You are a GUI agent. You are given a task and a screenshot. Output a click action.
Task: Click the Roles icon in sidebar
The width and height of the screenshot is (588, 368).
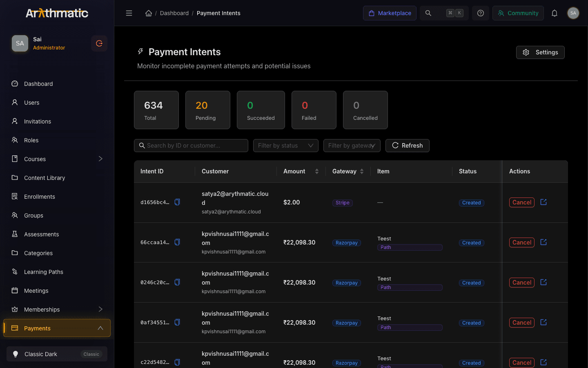pos(15,140)
